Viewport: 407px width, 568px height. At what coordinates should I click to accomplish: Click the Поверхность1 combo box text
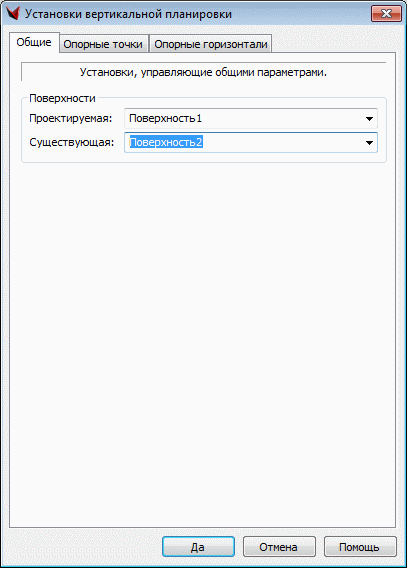coord(165,118)
